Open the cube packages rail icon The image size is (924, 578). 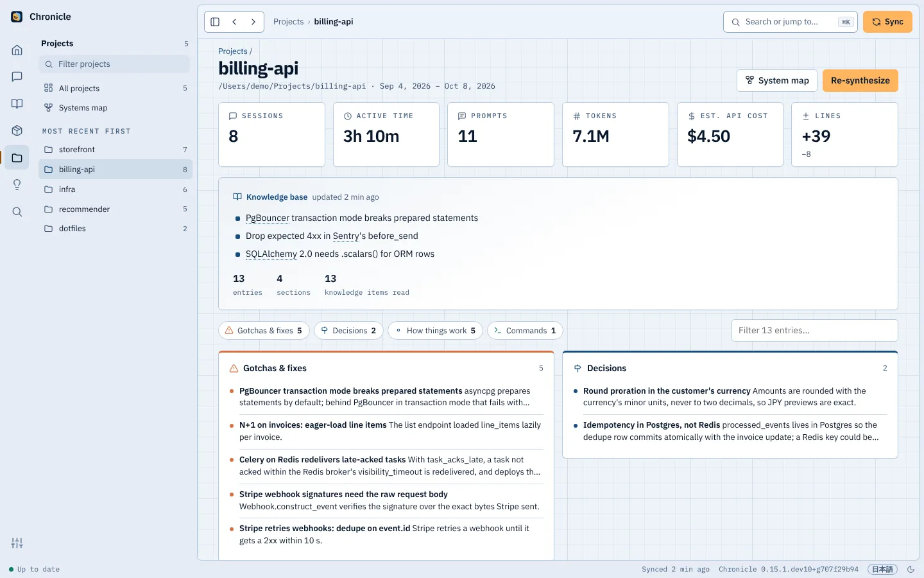(17, 131)
